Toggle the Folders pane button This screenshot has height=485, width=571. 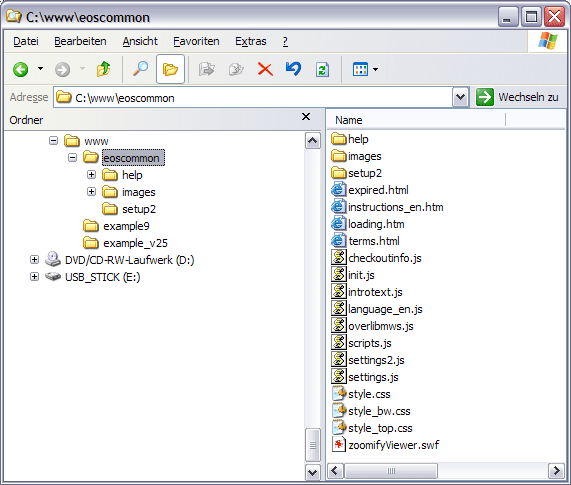tap(170, 69)
